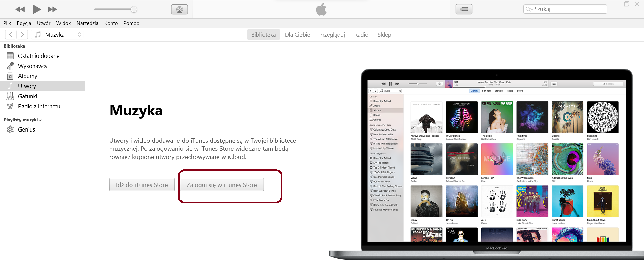Click the Radio z Internetu antenna icon
The image size is (644, 260).
(x=10, y=106)
